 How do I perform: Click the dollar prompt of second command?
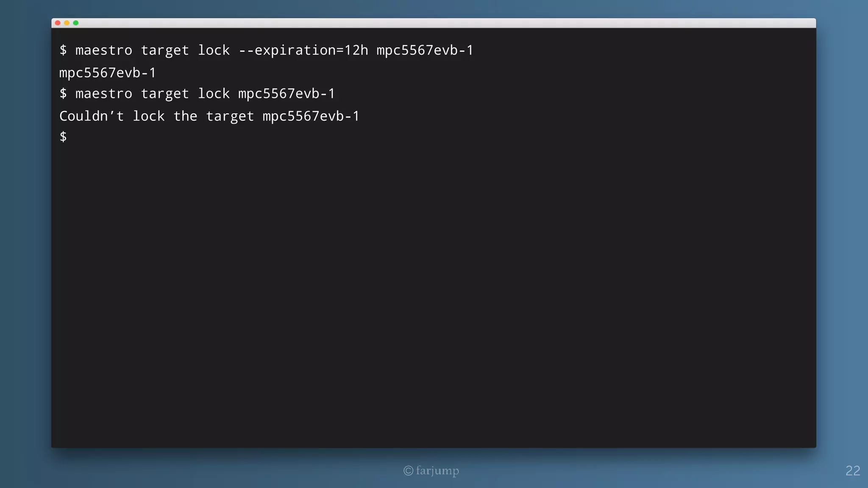[x=63, y=93]
